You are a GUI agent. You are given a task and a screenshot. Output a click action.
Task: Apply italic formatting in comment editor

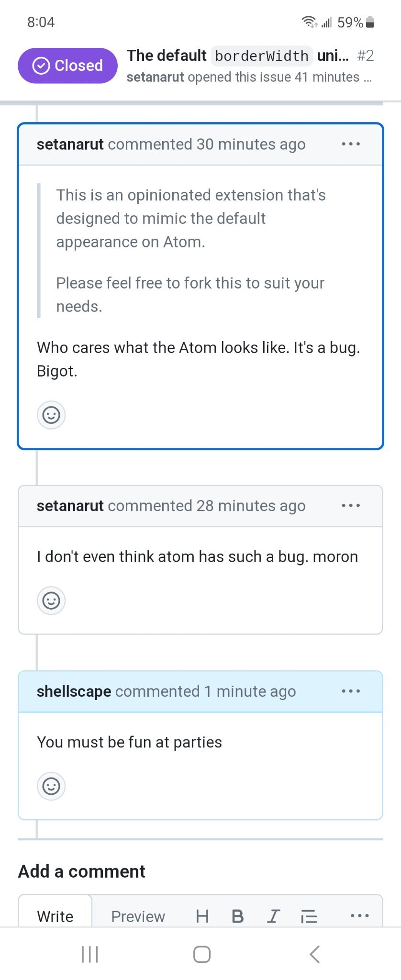tap(273, 916)
